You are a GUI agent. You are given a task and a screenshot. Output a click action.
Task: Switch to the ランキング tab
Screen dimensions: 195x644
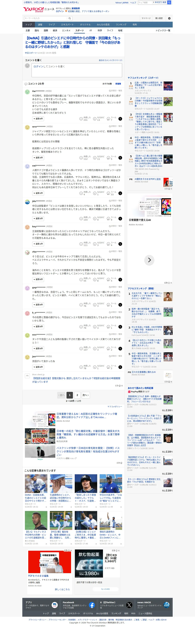coord(121,24)
